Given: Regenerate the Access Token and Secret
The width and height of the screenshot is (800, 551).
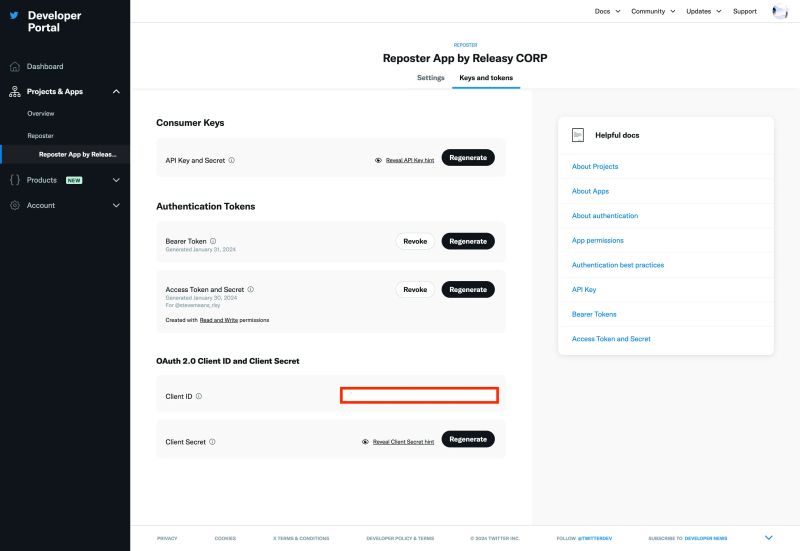Looking at the screenshot, I should [x=468, y=289].
